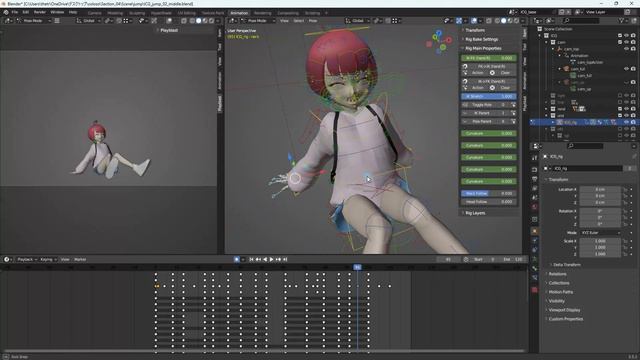Open the Playback dropdown in timeline
640x360 pixels.
coord(27,260)
